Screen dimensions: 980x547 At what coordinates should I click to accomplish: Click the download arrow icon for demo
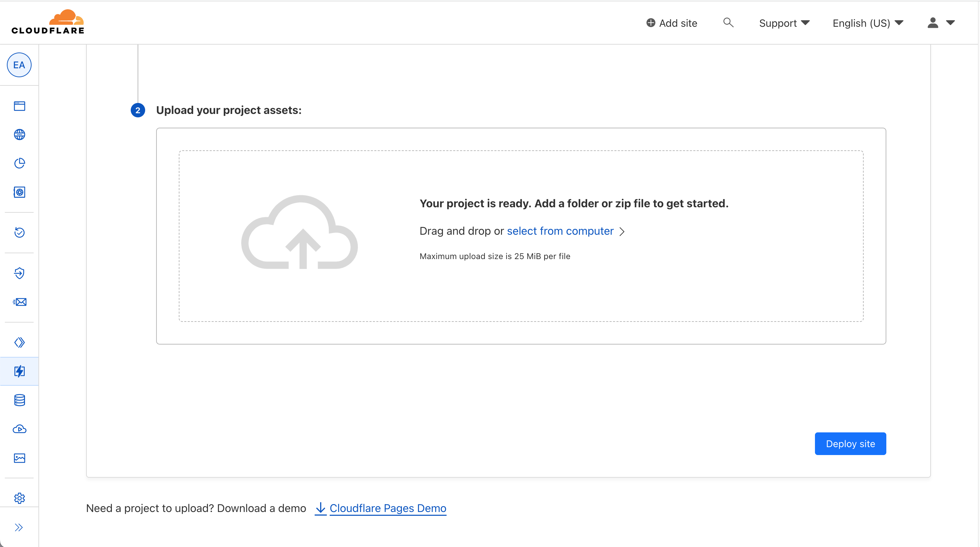click(320, 509)
